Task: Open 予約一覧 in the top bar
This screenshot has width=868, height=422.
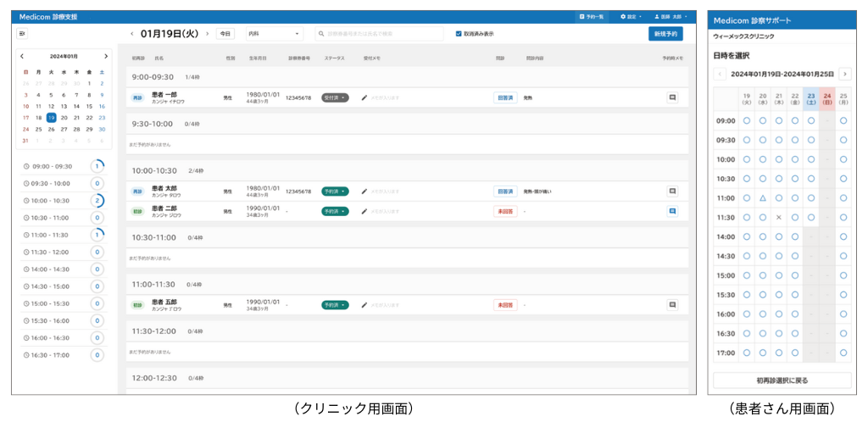Action: 592,17
